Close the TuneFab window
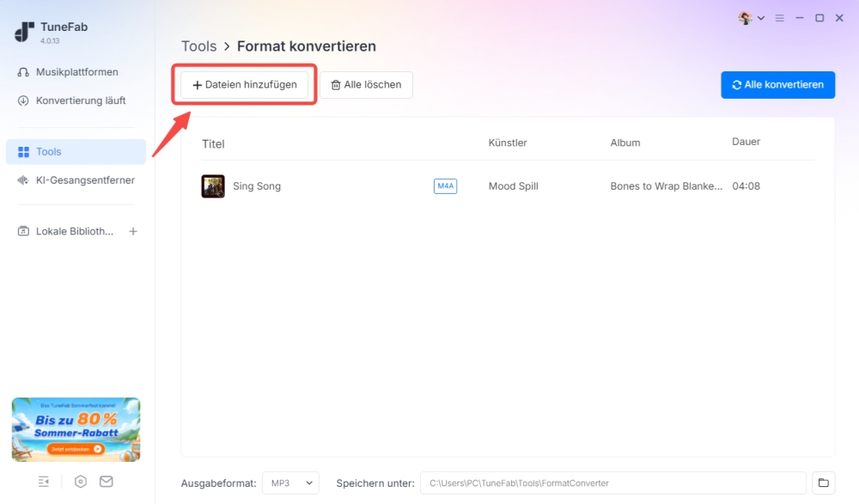Image resolution: width=859 pixels, height=504 pixels. pyautogui.click(x=839, y=18)
